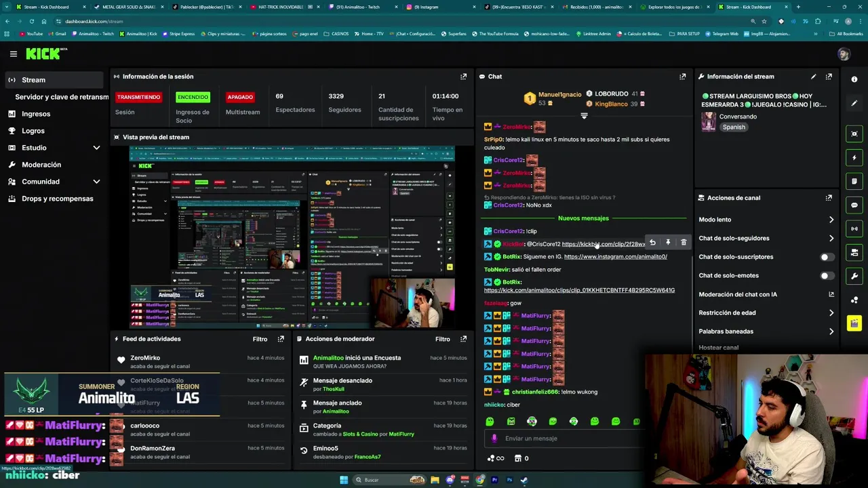868x488 pixels.
Task: Click the purple microphone icon in chat input
Action: click(494, 439)
